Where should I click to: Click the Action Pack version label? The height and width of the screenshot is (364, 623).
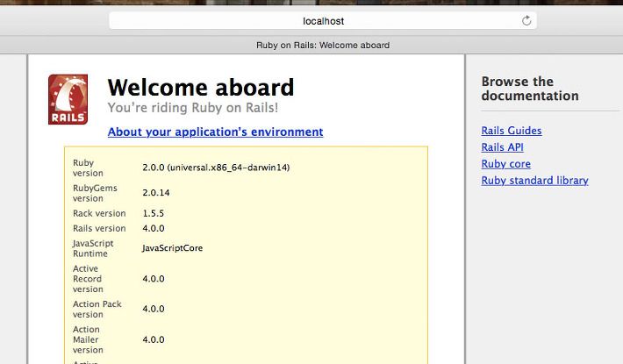[97, 310]
